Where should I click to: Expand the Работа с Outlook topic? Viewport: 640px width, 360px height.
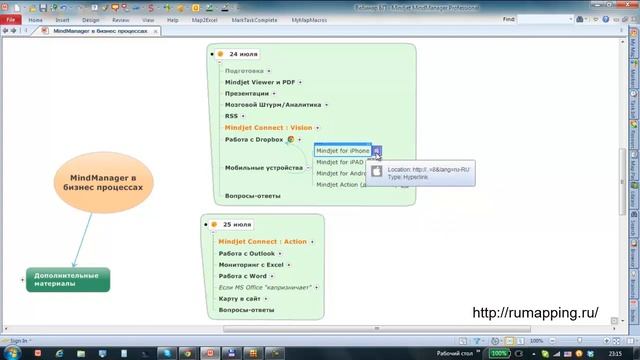[x=280, y=253]
